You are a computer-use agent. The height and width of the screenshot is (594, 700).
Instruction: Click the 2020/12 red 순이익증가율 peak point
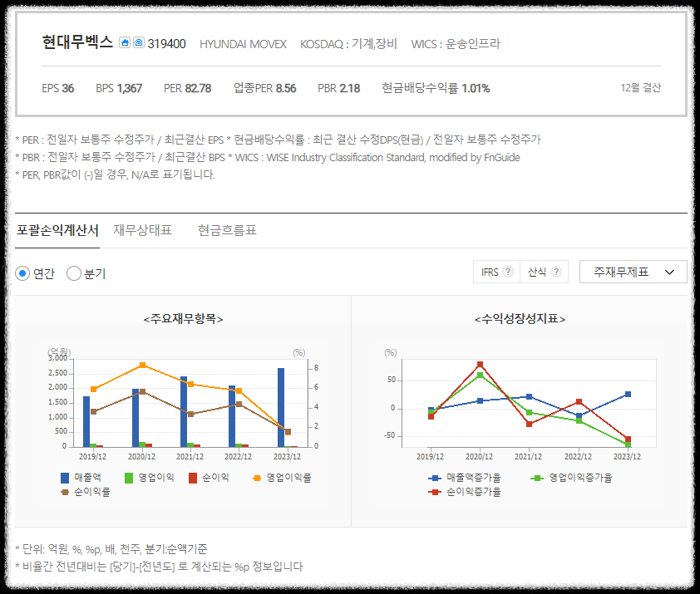pos(480,364)
